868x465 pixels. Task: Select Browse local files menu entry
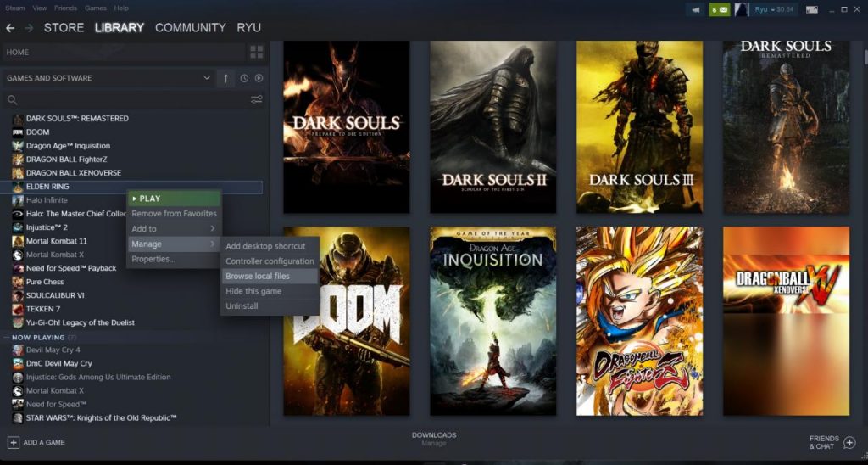[x=258, y=276]
